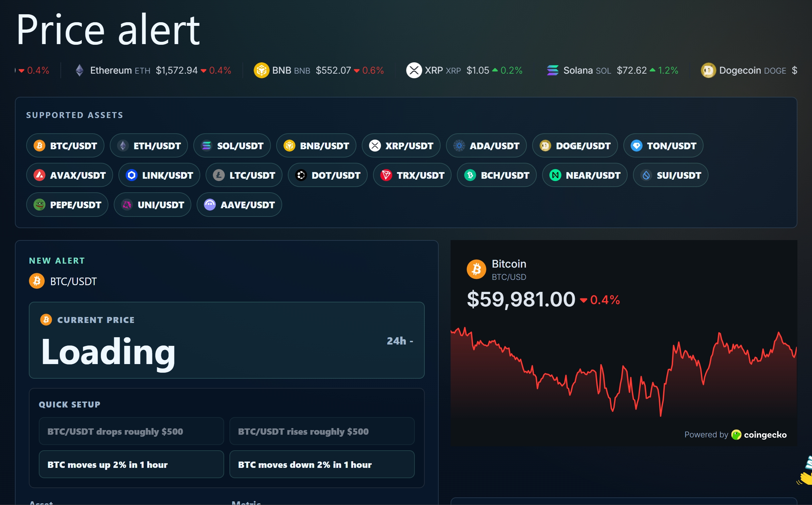
Task: Click the XRP logo in the ticker
Action: point(414,71)
